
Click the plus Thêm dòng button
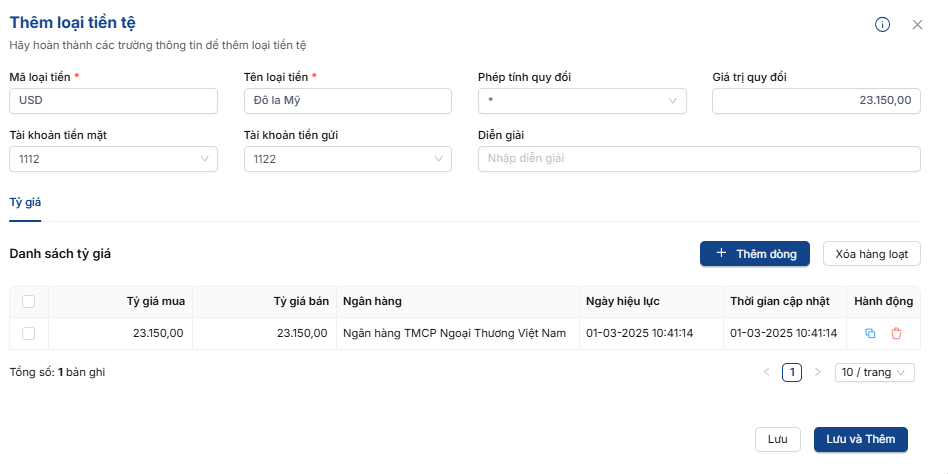[x=754, y=254]
